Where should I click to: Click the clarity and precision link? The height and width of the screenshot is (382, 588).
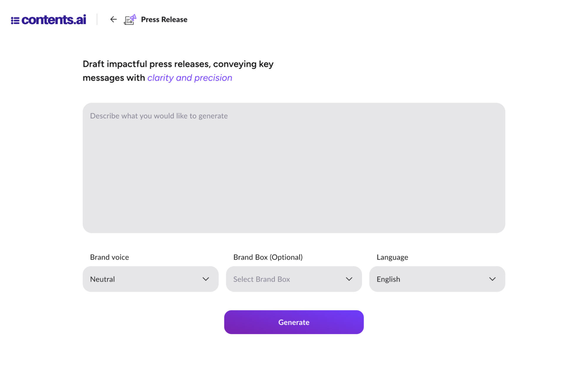[x=189, y=78]
